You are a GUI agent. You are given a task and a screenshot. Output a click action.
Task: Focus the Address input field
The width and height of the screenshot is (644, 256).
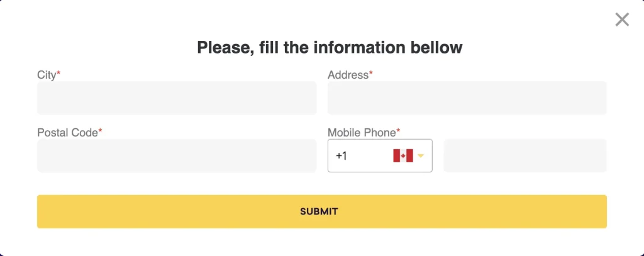coord(467,97)
